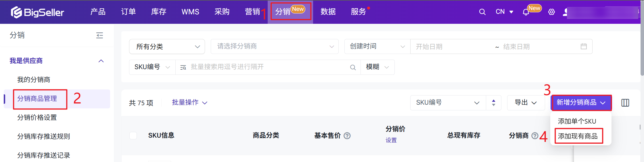
Task: Open the settings gear icon
Action: click(551, 12)
